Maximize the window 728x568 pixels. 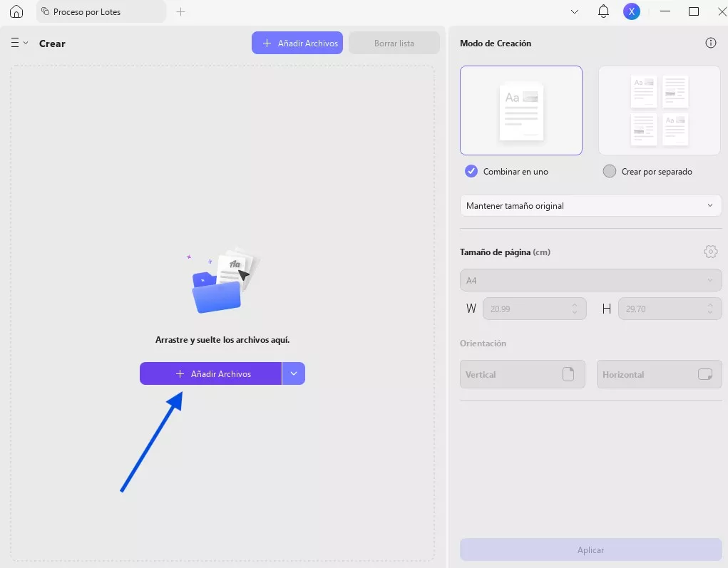[x=694, y=11]
